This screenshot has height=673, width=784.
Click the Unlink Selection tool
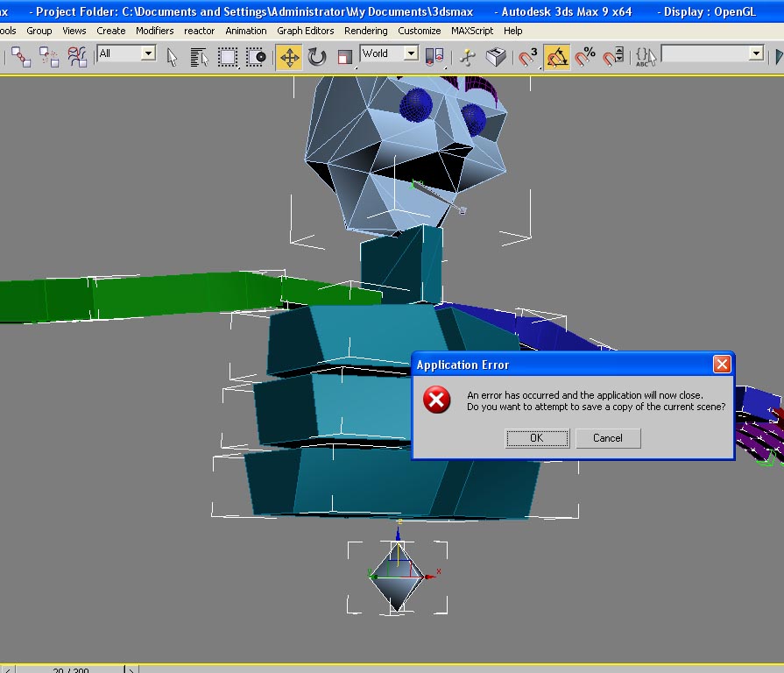tap(49, 57)
